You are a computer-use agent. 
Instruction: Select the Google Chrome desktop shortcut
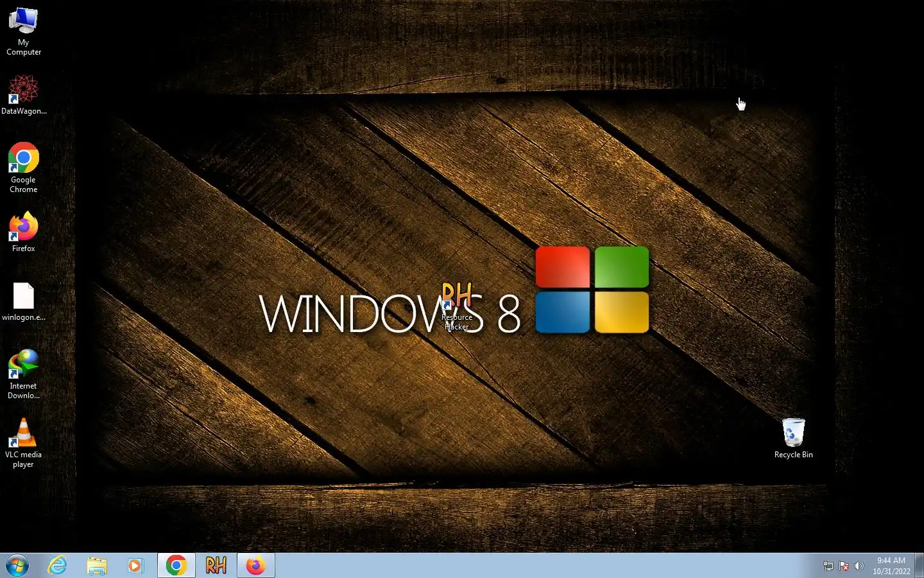click(24, 168)
